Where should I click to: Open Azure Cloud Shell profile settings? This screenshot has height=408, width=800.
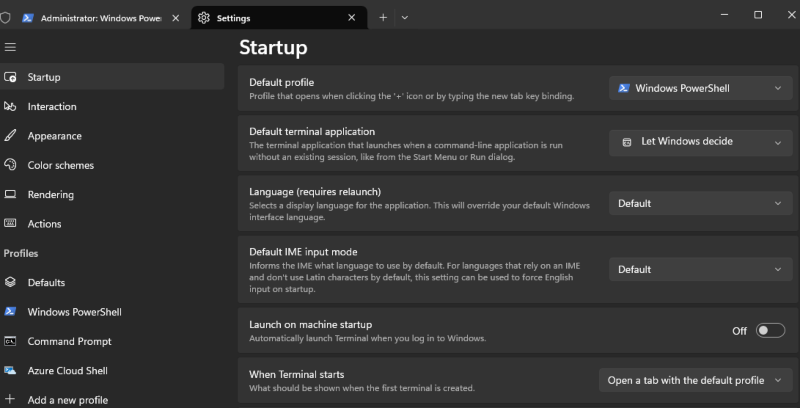click(112, 370)
